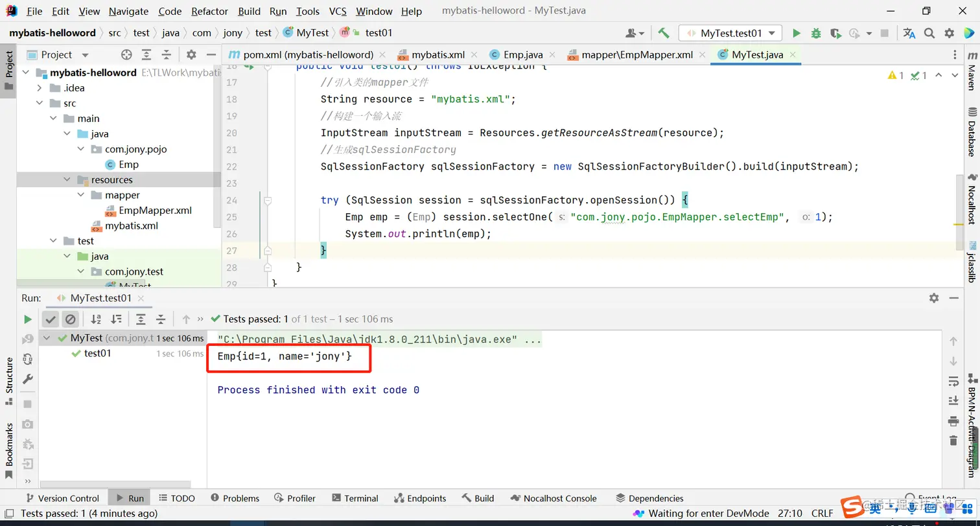Viewport: 980px width, 526px height.
Task: Open the Database tool window
Action: click(x=972, y=131)
